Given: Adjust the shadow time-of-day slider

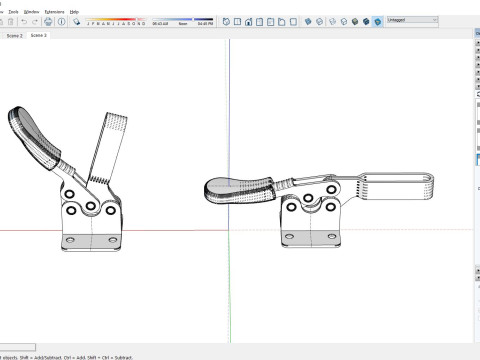Looking at the screenshot, I should click(x=182, y=21).
